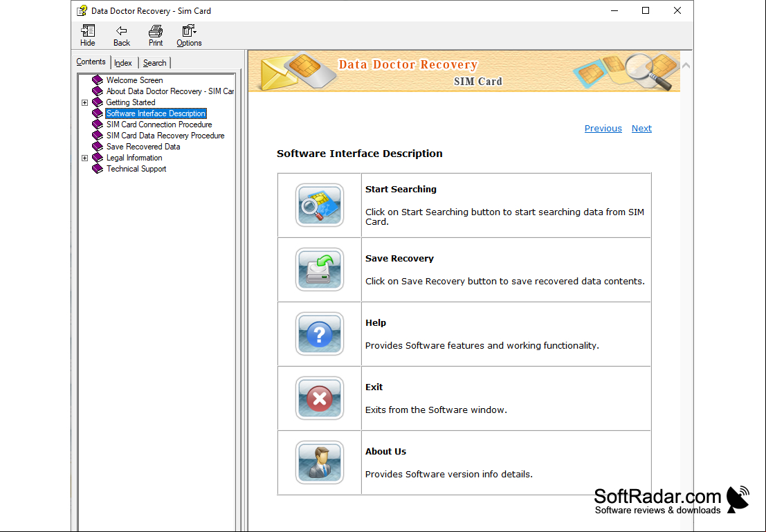Click the help window title bar icon
Viewport: 766px width, 532px height.
point(82,11)
